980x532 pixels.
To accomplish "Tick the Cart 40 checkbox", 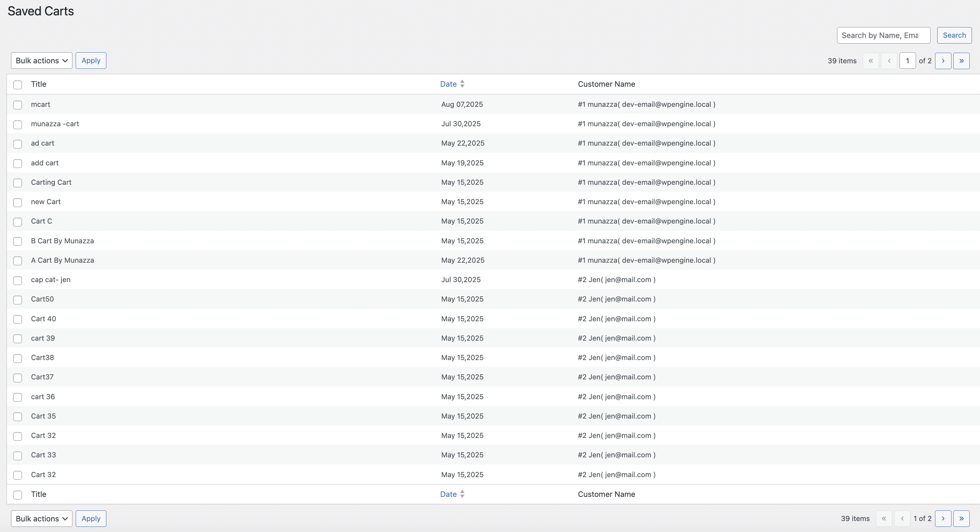I will tap(18, 319).
